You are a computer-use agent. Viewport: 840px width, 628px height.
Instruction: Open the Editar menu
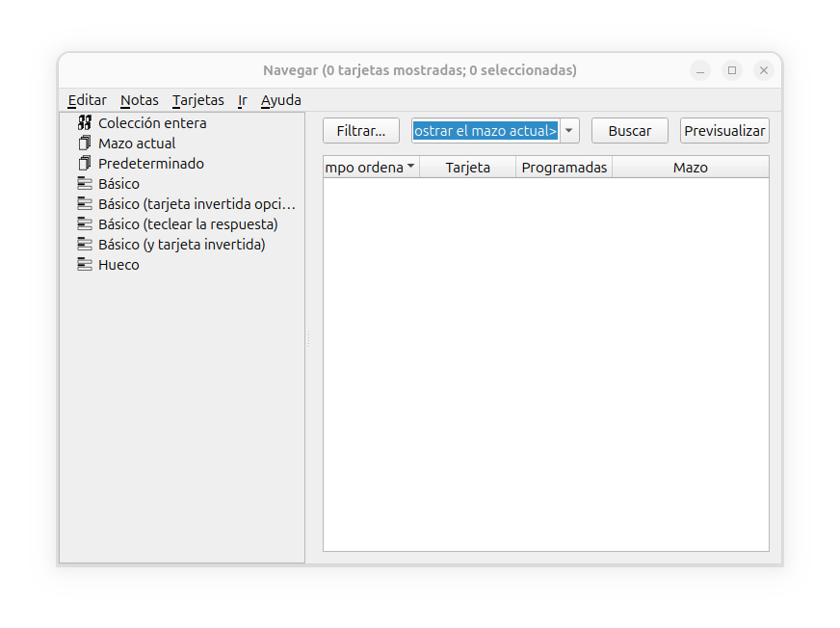(88, 100)
